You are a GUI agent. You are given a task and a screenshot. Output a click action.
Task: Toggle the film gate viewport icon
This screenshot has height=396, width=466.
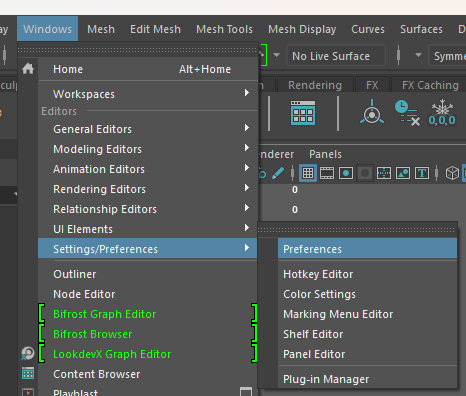327,173
